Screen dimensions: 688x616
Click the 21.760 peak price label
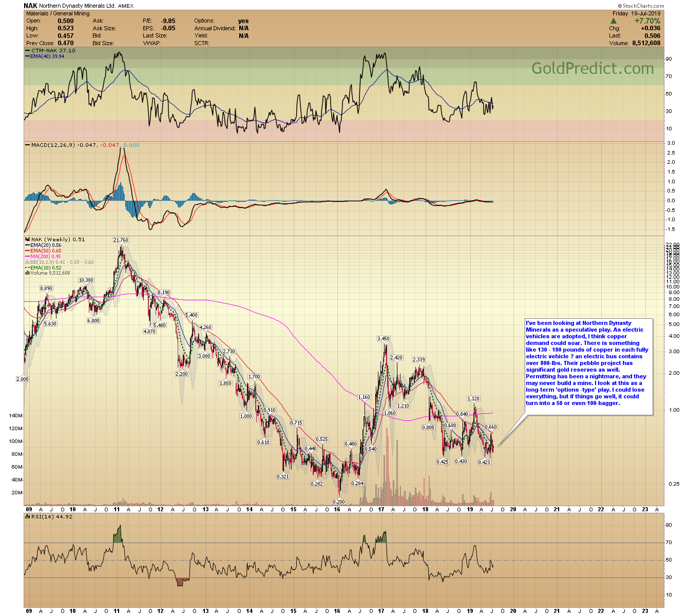click(121, 240)
